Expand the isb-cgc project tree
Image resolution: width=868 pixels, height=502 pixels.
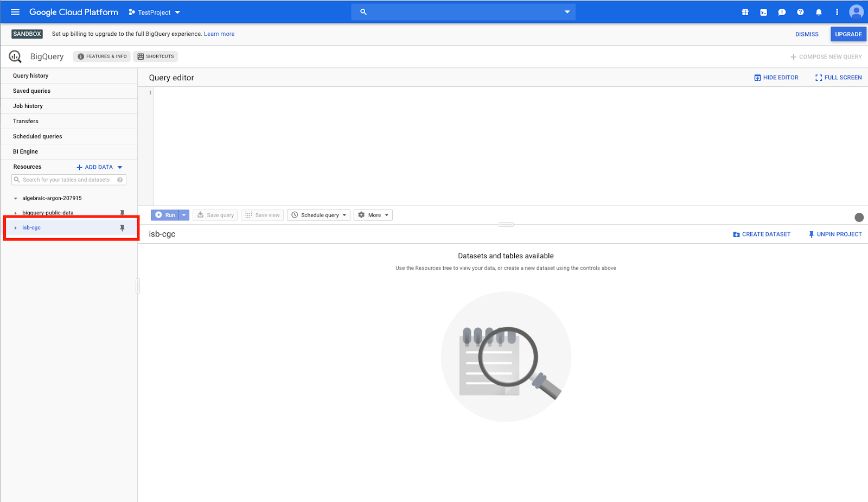tap(15, 228)
